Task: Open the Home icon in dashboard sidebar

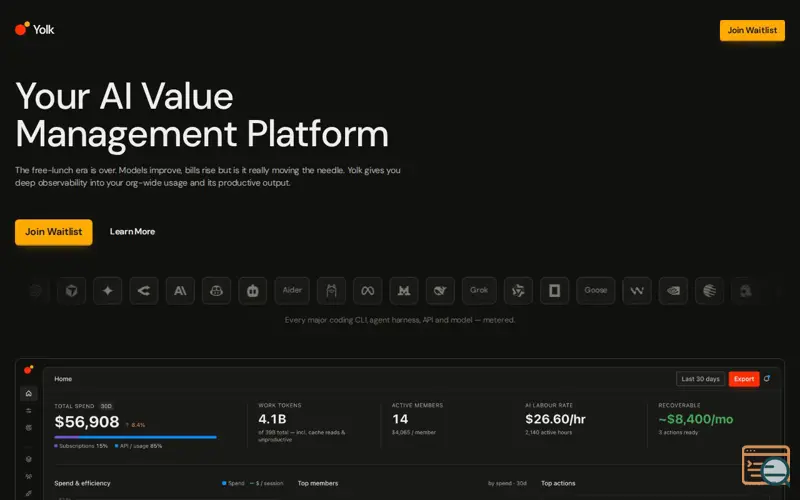Action: click(x=29, y=393)
